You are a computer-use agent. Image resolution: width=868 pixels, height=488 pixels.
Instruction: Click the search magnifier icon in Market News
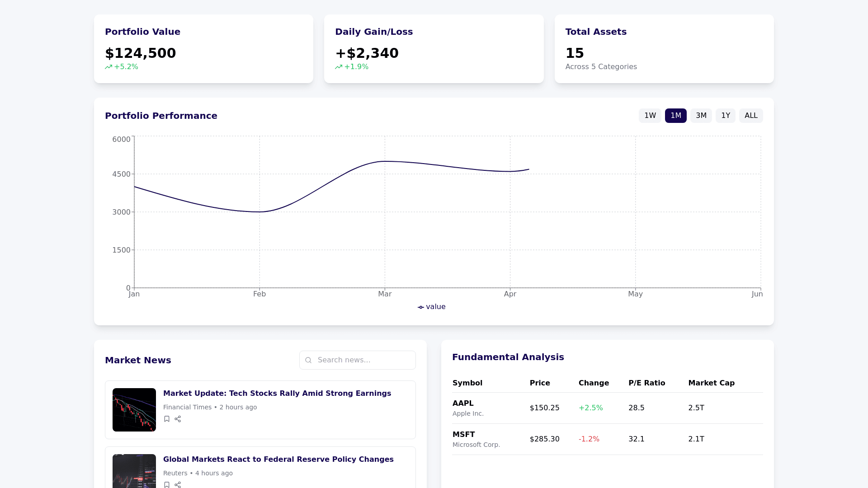tap(308, 360)
